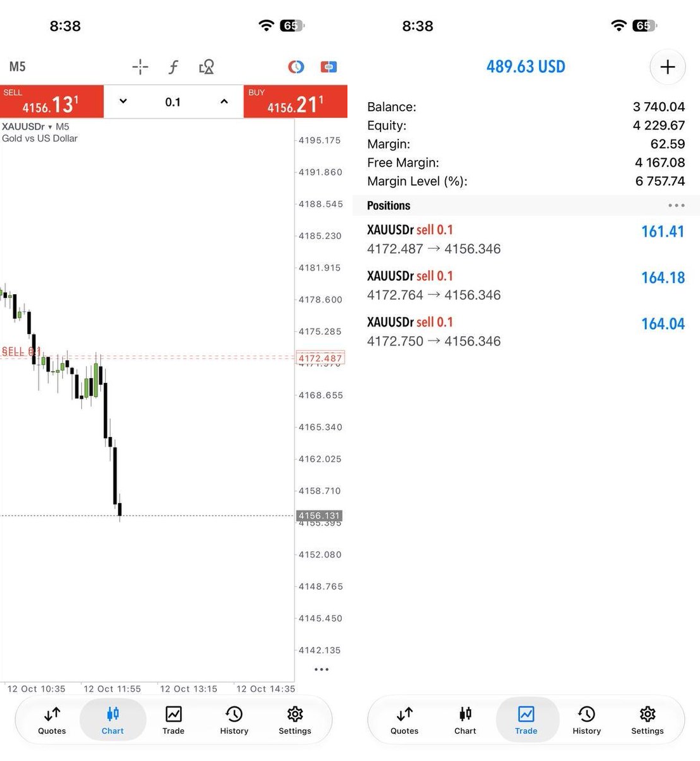Open Trade tab in chart screen
The height and width of the screenshot is (761, 700).
pyautogui.click(x=173, y=720)
